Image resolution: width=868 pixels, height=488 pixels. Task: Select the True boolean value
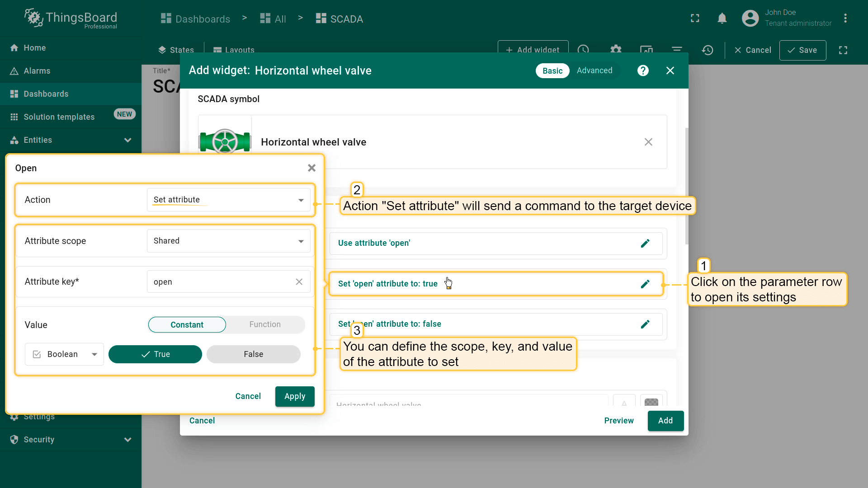[155, 354]
